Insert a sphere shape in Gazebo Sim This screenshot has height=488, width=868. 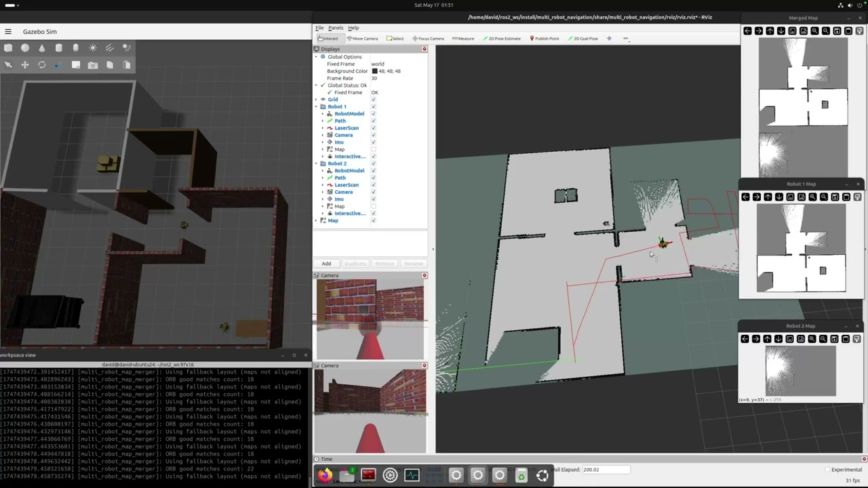(25, 47)
